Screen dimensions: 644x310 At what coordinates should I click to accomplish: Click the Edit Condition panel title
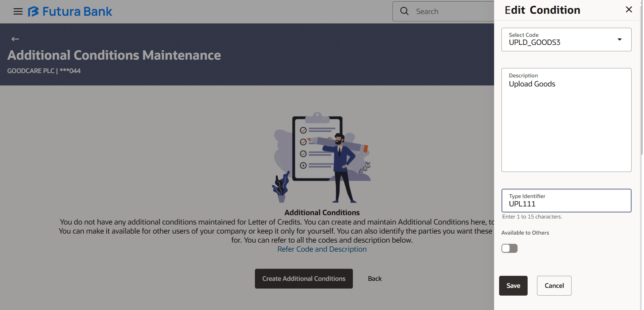[542, 10]
